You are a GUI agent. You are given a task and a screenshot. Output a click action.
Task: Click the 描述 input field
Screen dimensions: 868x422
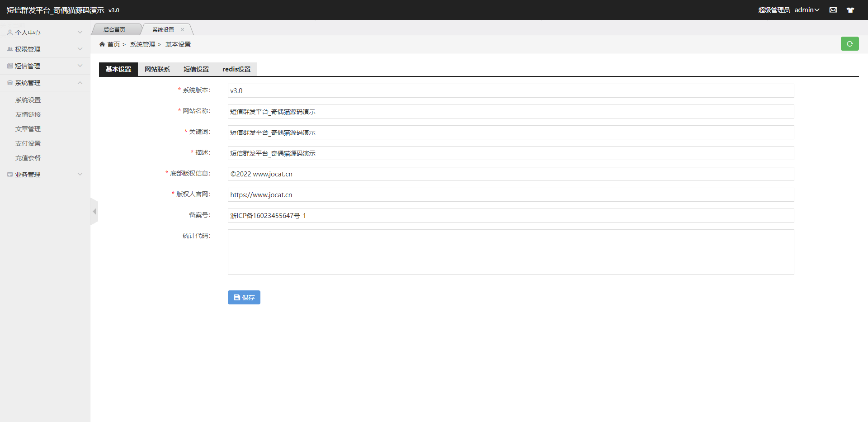511,153
